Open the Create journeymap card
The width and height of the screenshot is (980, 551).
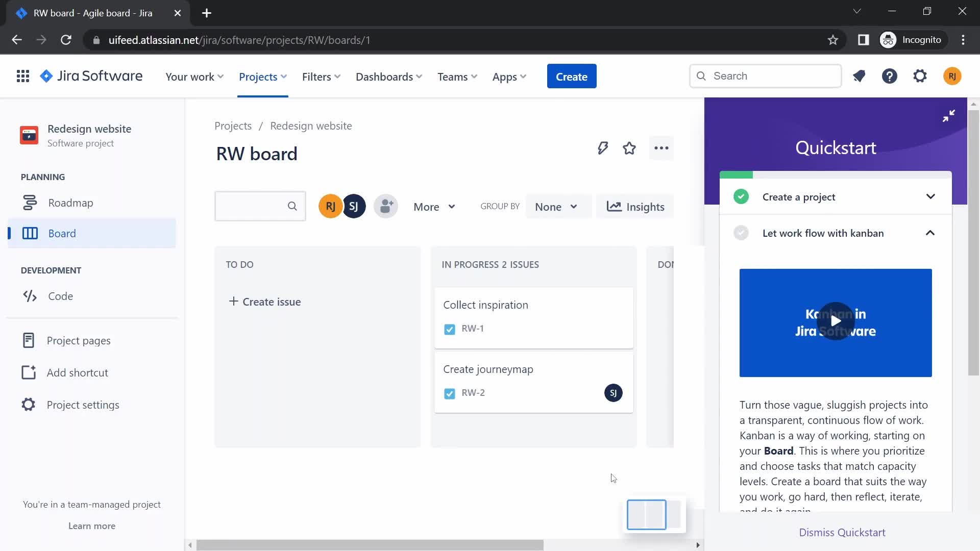tap(533, 382)
